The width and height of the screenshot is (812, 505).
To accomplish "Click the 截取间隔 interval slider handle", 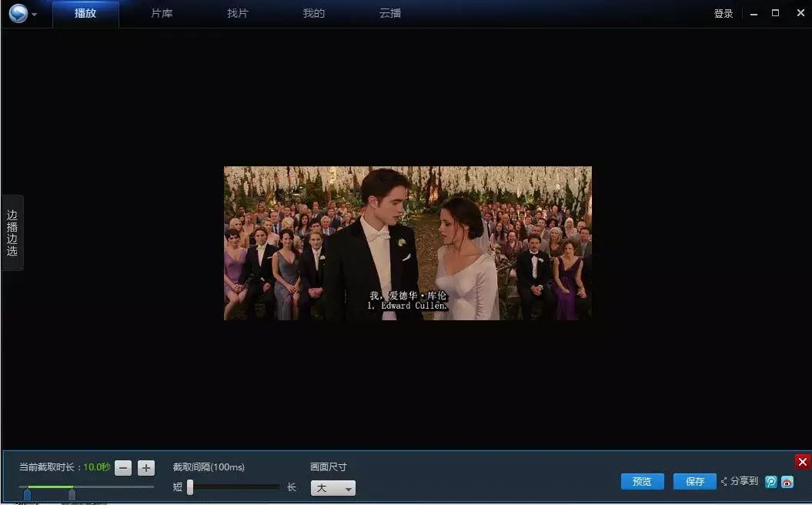I will (x=190, y=487).
